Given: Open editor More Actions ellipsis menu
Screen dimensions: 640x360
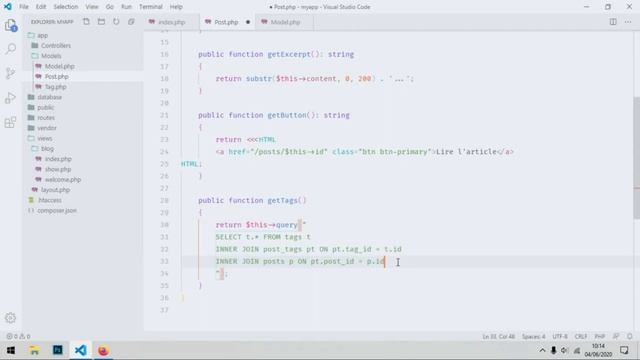Looking at the screenshot, I should [628, 22].
